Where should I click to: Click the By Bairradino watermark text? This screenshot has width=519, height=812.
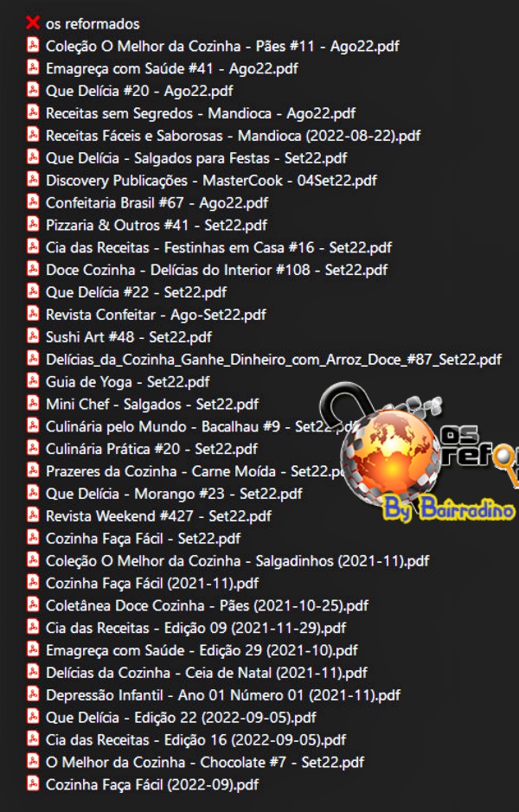(449, 508)
